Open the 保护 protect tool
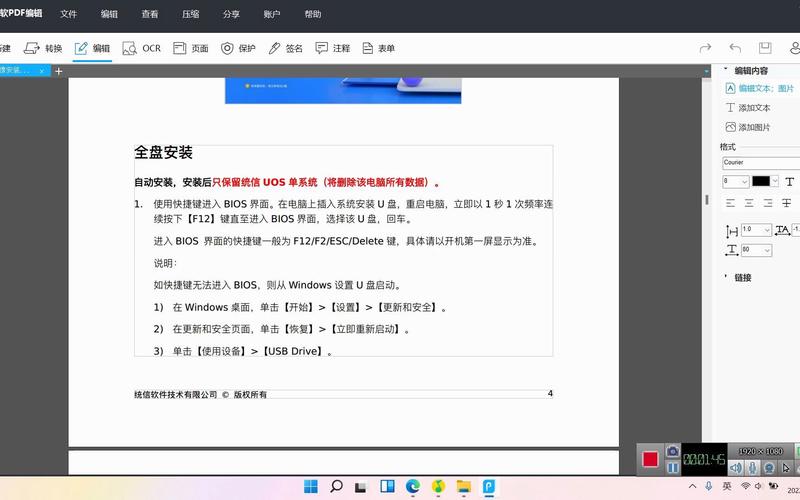The height and width of the screenshot is (500, 800). click(238, 48)
